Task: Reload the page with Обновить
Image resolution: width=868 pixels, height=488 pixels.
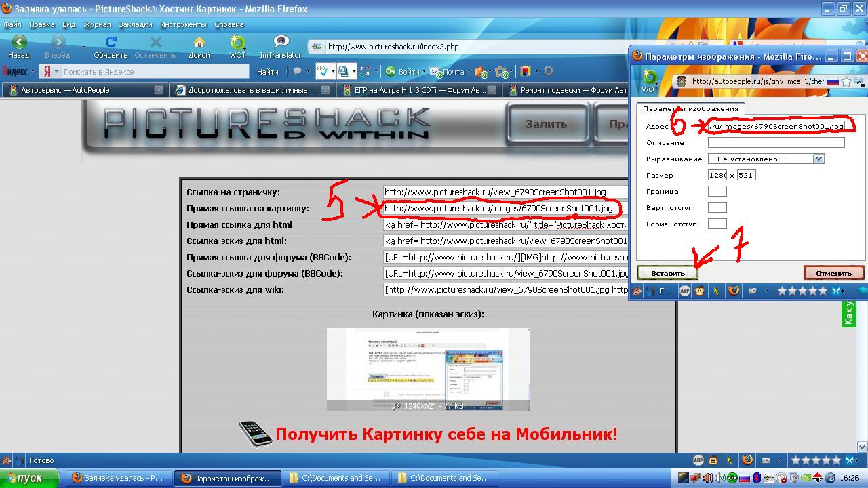Action: click(111, 47)
